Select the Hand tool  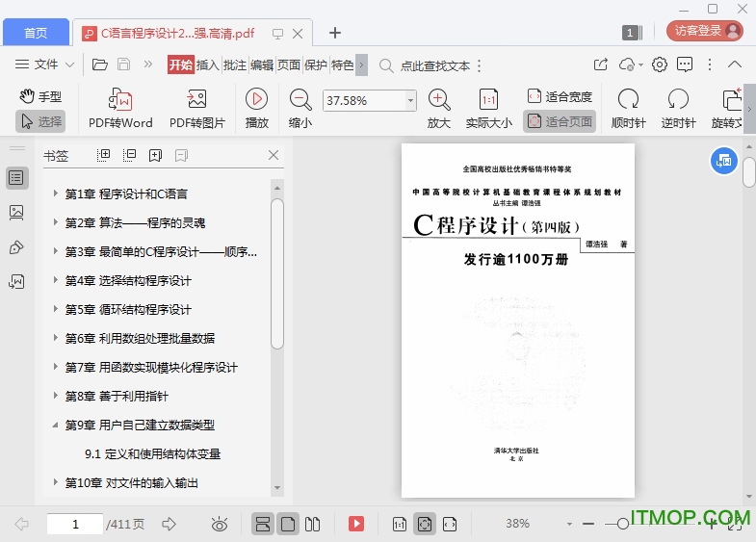(x=40, y=96)
